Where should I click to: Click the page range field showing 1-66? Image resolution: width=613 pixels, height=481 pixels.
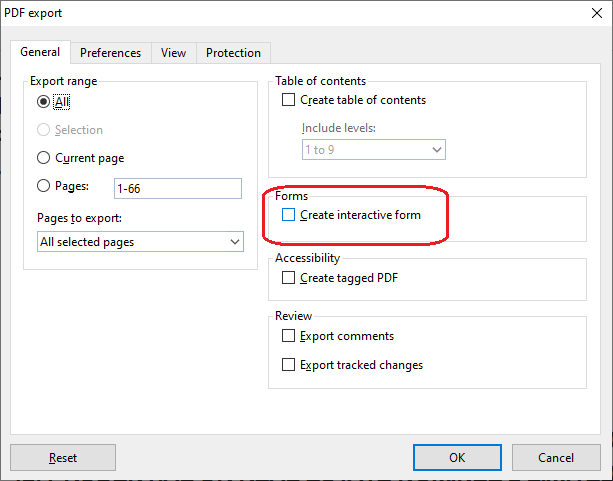177,188
